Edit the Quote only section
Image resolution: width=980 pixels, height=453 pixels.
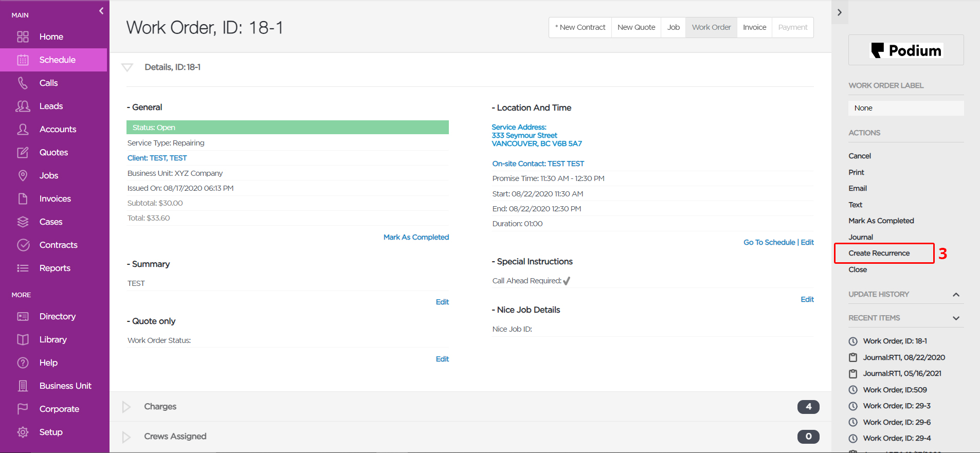coord(442,359)
